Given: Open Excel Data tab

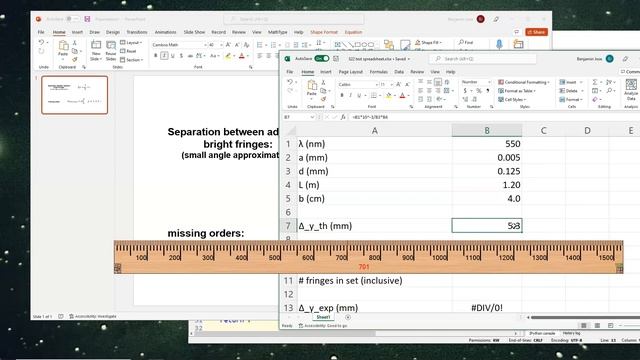Looking at the screenshot, I should point(399,72).
